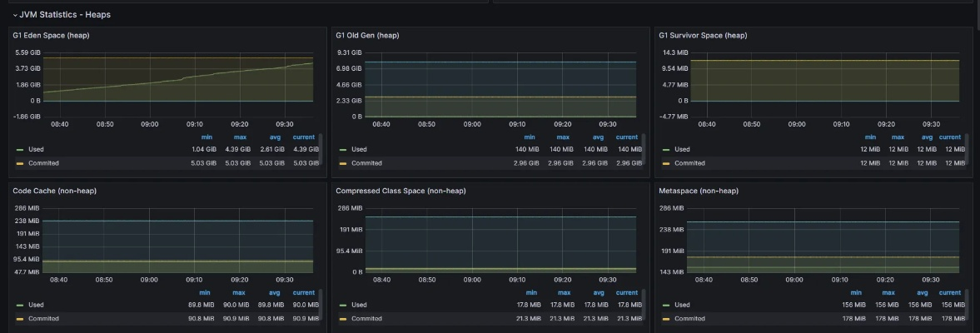Click green Used color marker in G1 Survivor Space legend
Image resolution: width=980 pixels, height=333 pixels.
(666, 150)
